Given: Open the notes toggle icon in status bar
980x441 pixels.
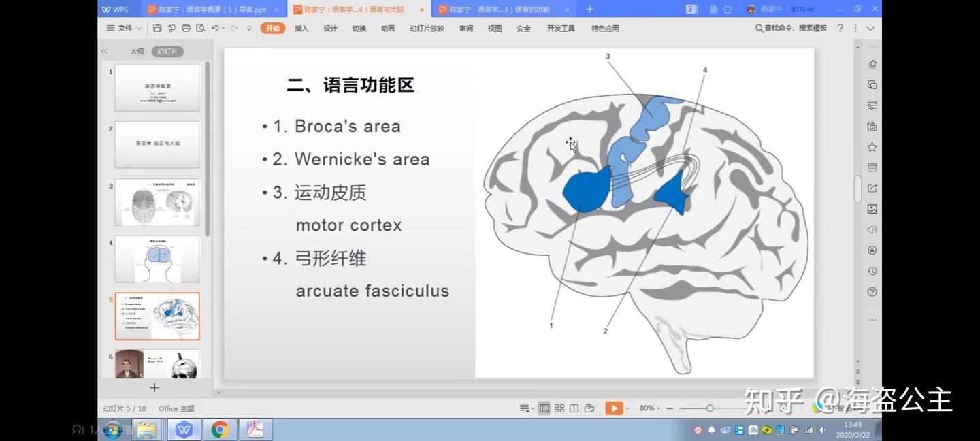Looking at the screenshot, I should tap(525, 408).
